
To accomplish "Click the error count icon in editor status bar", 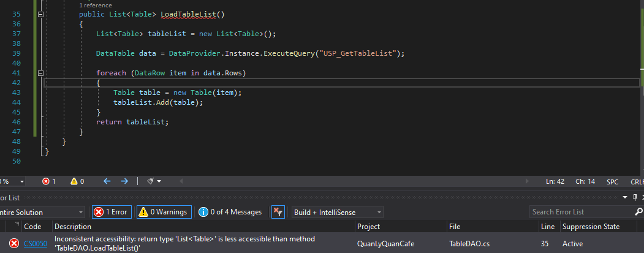I will pyautogui.click(x=46, y=181).
